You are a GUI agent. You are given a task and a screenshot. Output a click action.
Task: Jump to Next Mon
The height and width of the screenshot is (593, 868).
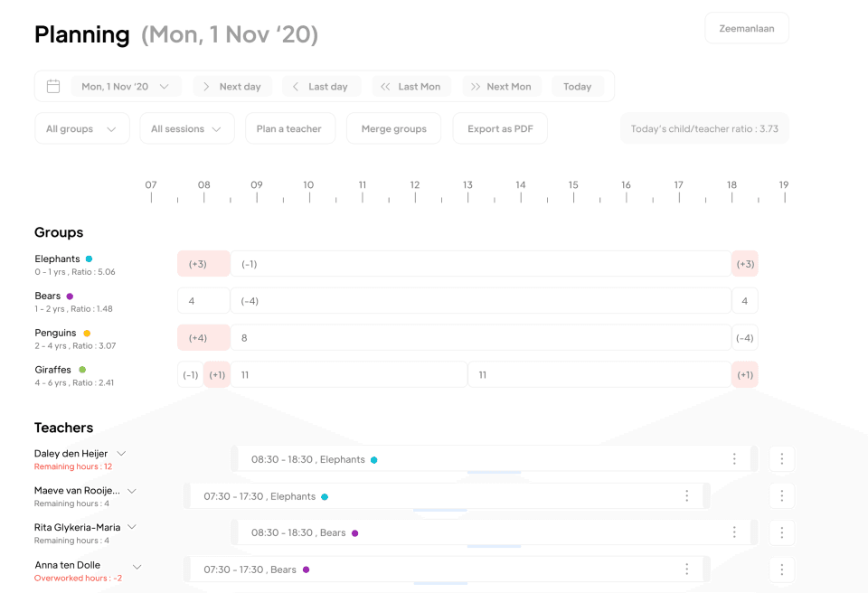click(502, 87)
